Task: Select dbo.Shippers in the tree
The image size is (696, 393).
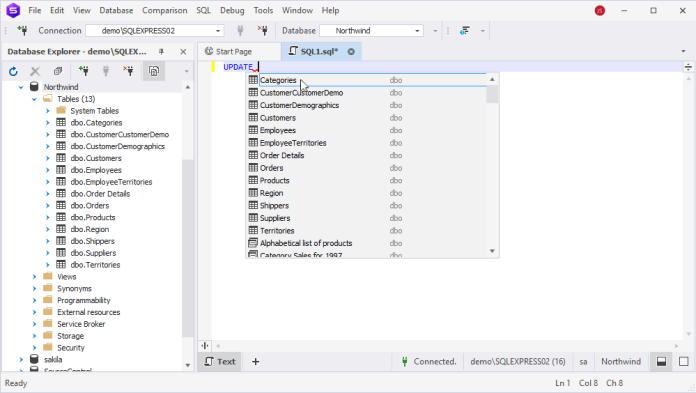Action: (x=92, y=241)
